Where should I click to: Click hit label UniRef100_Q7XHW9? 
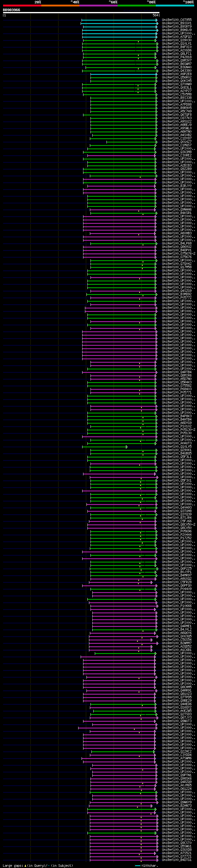[177, 84]
